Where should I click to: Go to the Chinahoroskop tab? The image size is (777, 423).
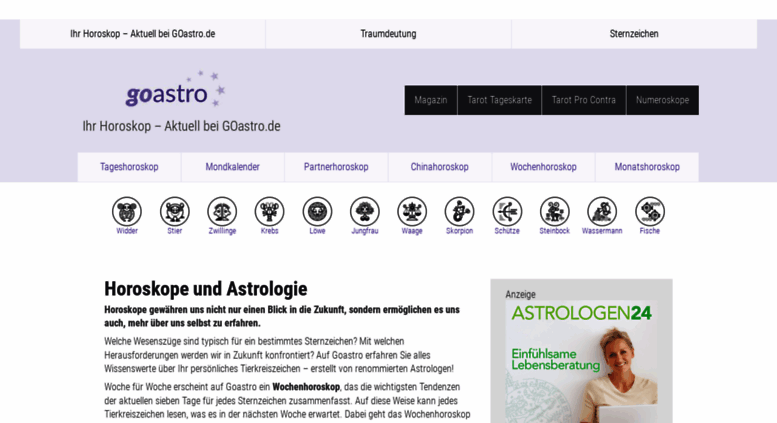pos(440,167)
